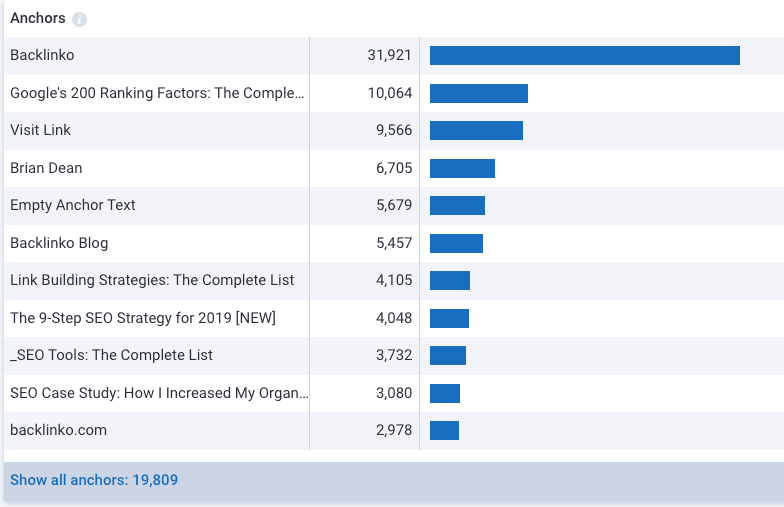Click the bar in the Brian Dean row

point(462,168)
